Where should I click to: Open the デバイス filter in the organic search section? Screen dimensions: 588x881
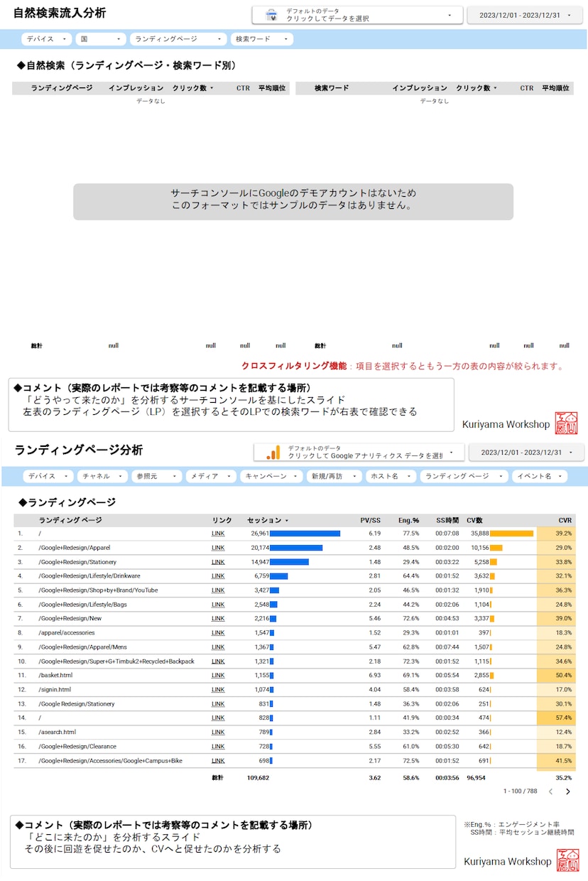pyautogui.click(x=47, y=39)
